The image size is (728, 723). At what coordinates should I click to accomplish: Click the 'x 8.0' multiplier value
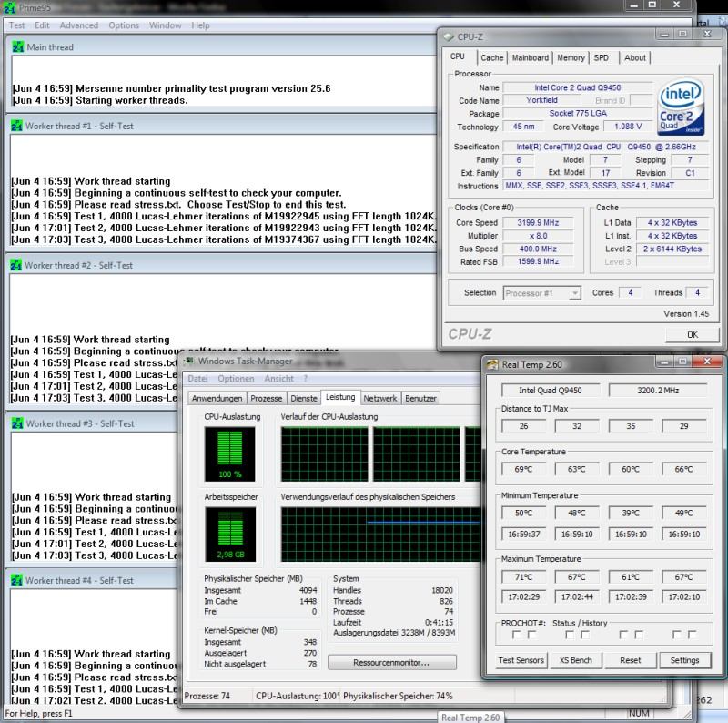[x=538, y=236]
